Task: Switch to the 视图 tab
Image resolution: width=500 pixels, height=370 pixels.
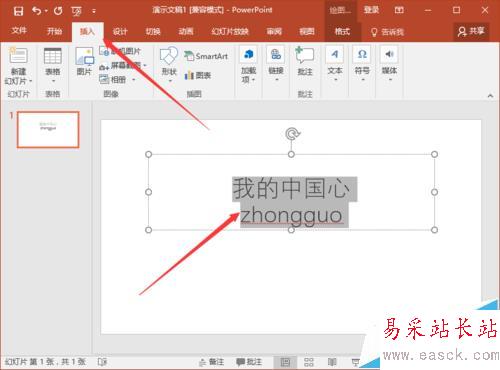Action: [x=307, y=32]
